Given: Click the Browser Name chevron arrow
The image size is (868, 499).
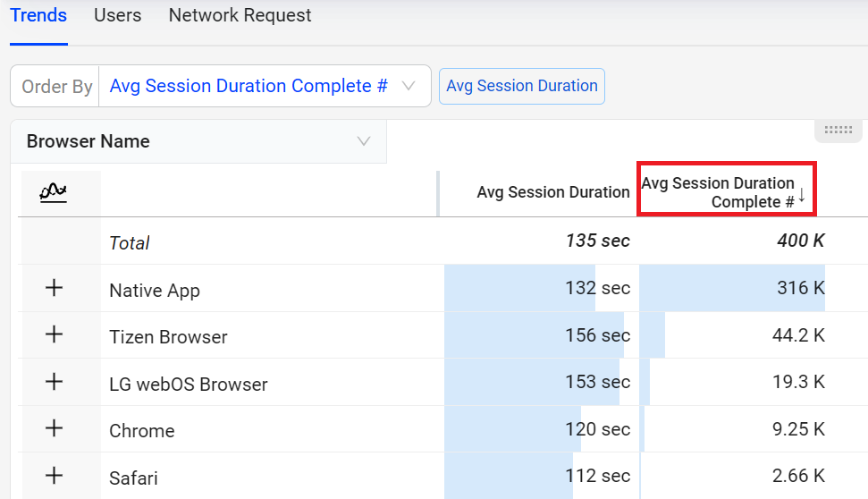Looking at the screenshot, I should 364,141.
